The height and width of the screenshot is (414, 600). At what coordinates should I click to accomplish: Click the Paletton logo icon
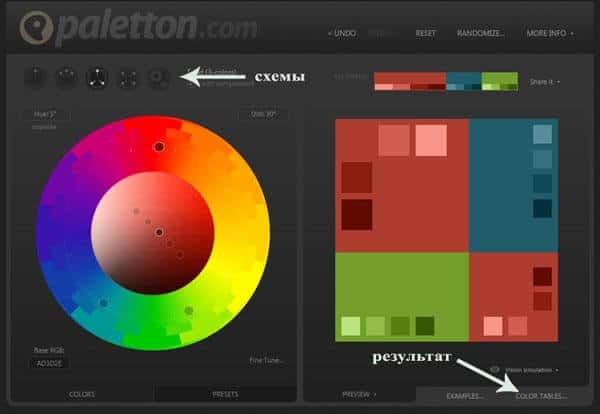36,28
